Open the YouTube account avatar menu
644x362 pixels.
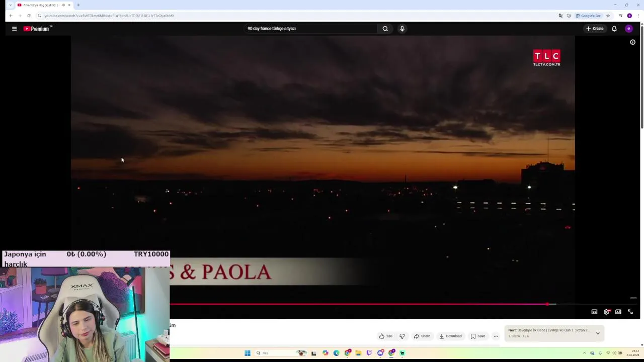tap(628, 29)
